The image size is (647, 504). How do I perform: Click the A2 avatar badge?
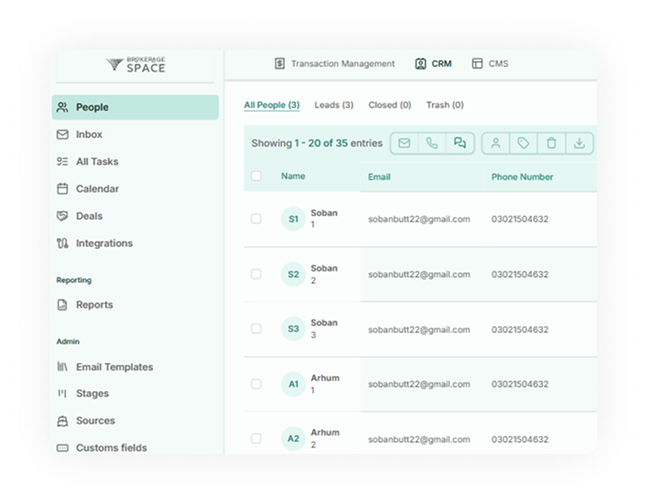coord(293,438)
